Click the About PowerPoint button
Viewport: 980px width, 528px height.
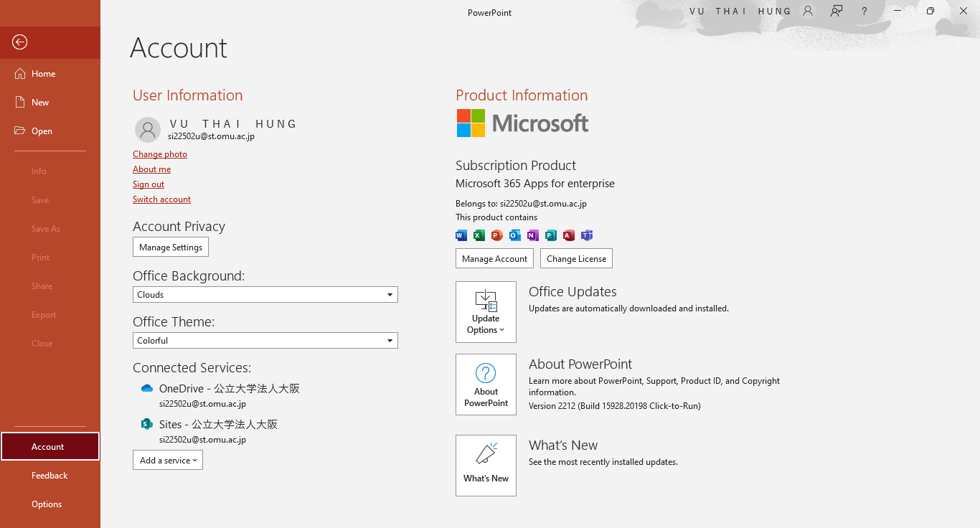[x=486, y=385]
